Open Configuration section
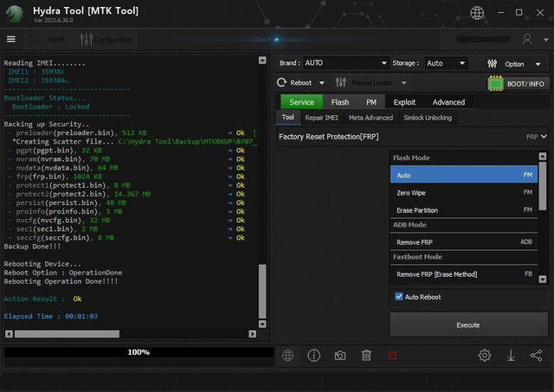Image resolution: width=554 pixels, height=392 pixels. point(106,39)
